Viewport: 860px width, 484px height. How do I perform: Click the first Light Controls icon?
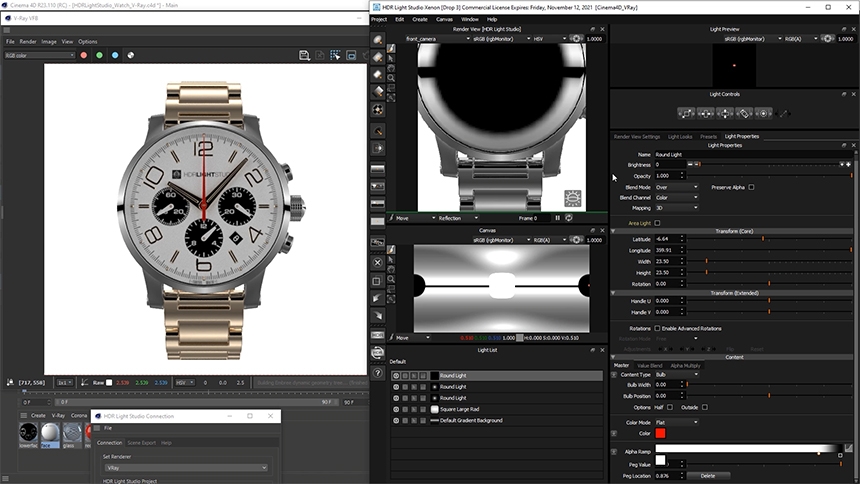(686, 114)
